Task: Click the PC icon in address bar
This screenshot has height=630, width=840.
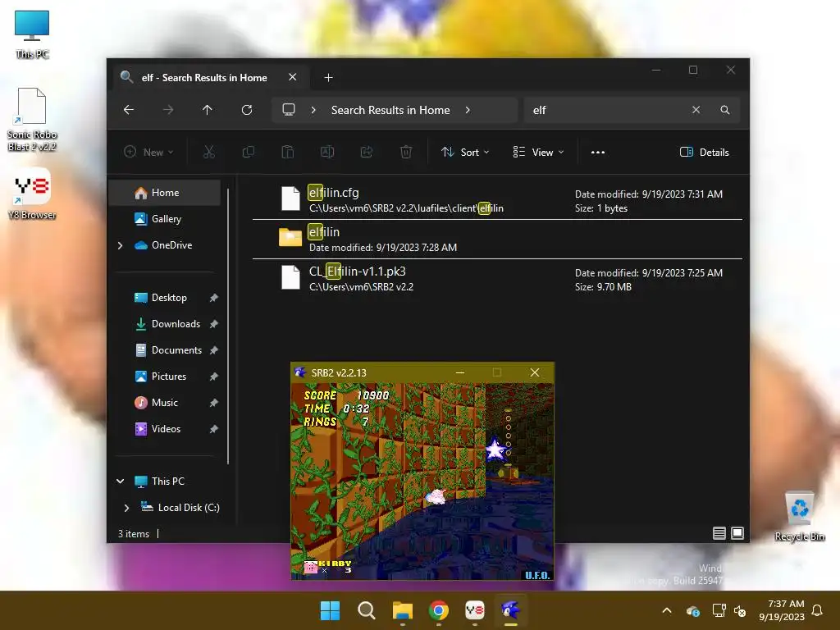Action: point(289,110)
